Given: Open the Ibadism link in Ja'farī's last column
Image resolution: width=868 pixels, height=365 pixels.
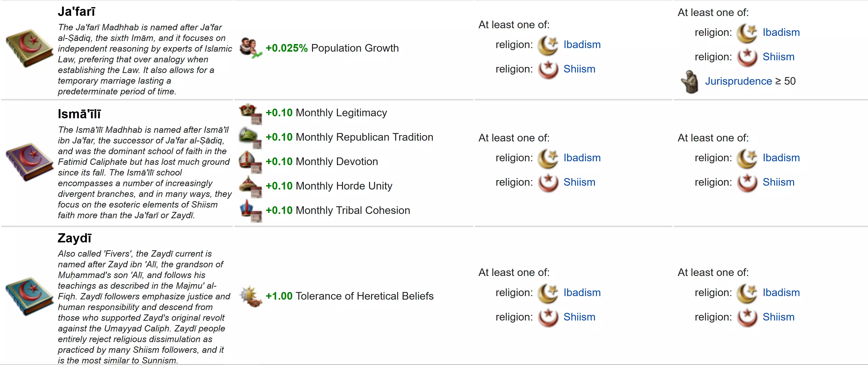Looking at the screenshot, I should click(x=781, y=32).
